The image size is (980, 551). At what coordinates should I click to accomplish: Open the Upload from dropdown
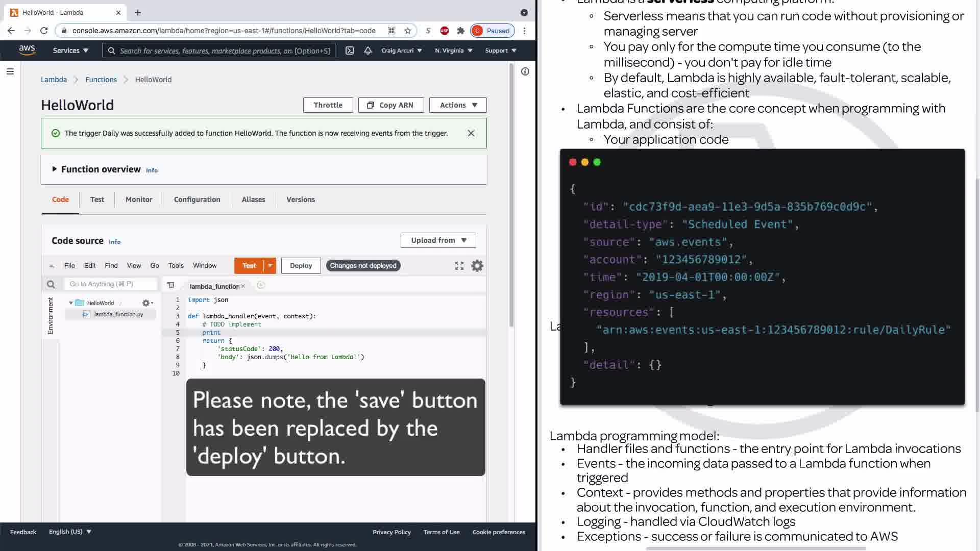coord(438,240)
